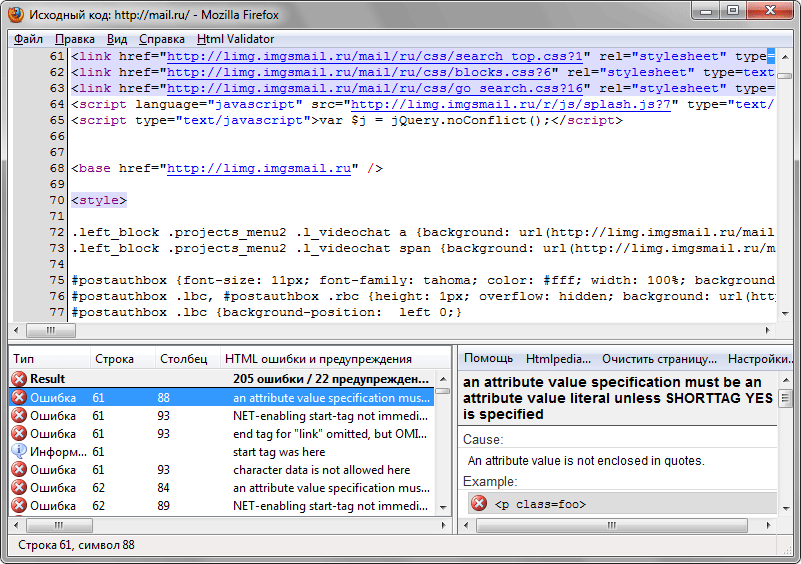Follow the blocks.css?6 link on line 62
The image size is (801, 564).
[x=362, y=72]
